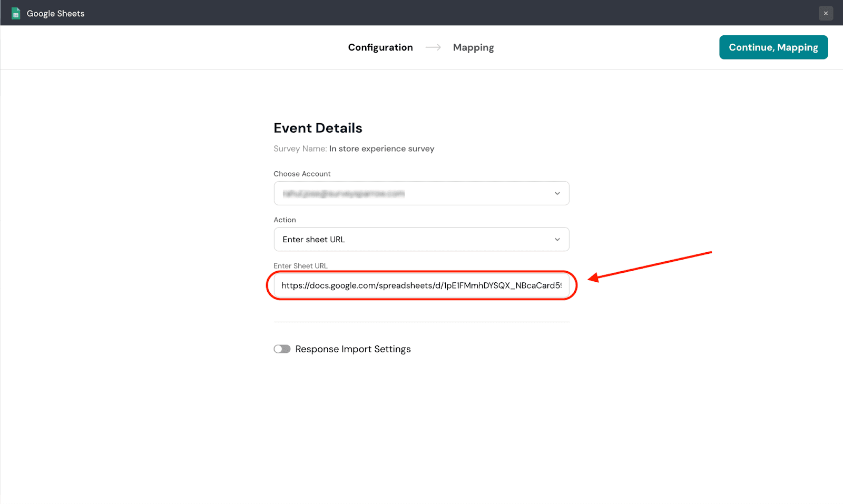Expand the Action dropdown showing Enter sheet URL
Screen dimensions: 843x504
[x=421, y=240]
